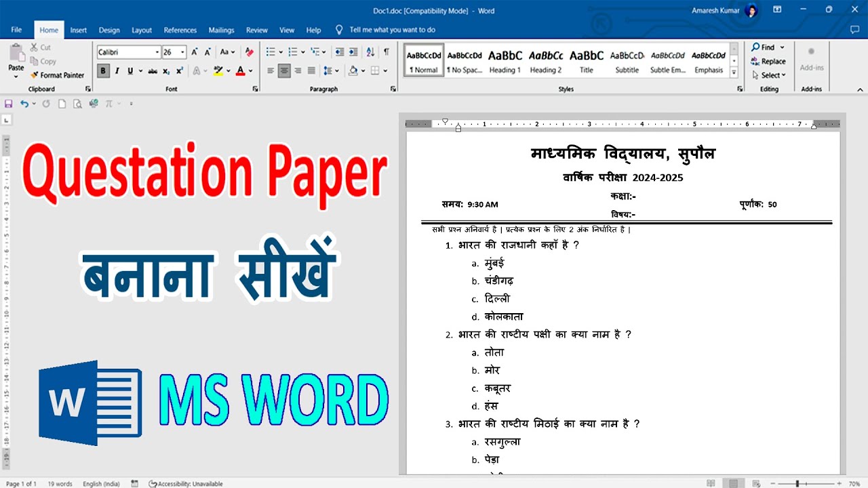Click the Superscript icon

click(x=180, y=70)
